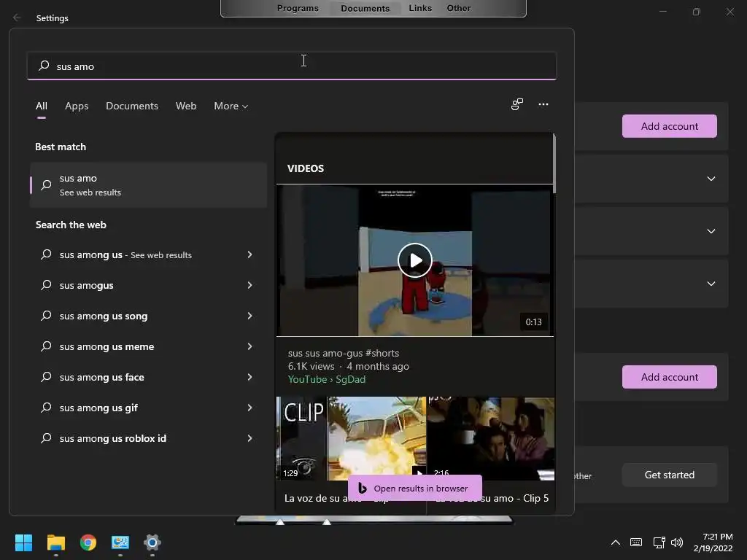Screen dimensions: 747x560
Task: Expand arrow for sus among us face
Action: [249, 377]
